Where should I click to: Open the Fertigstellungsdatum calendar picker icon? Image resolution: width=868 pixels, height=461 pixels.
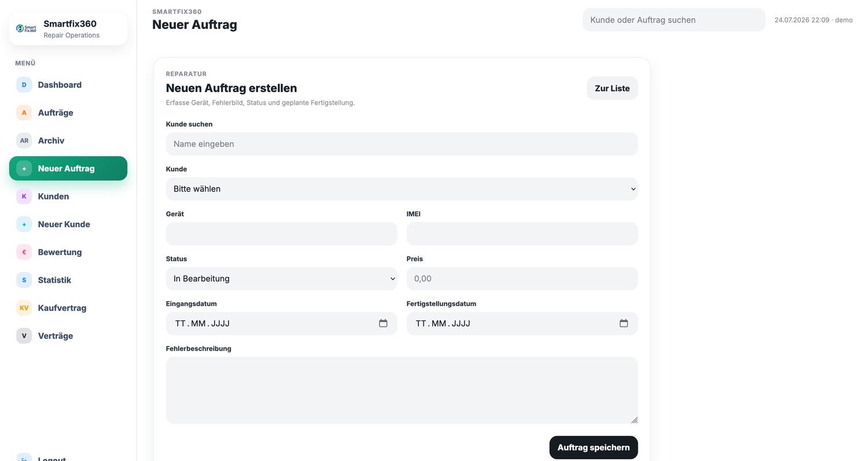(x=624, y=323)
